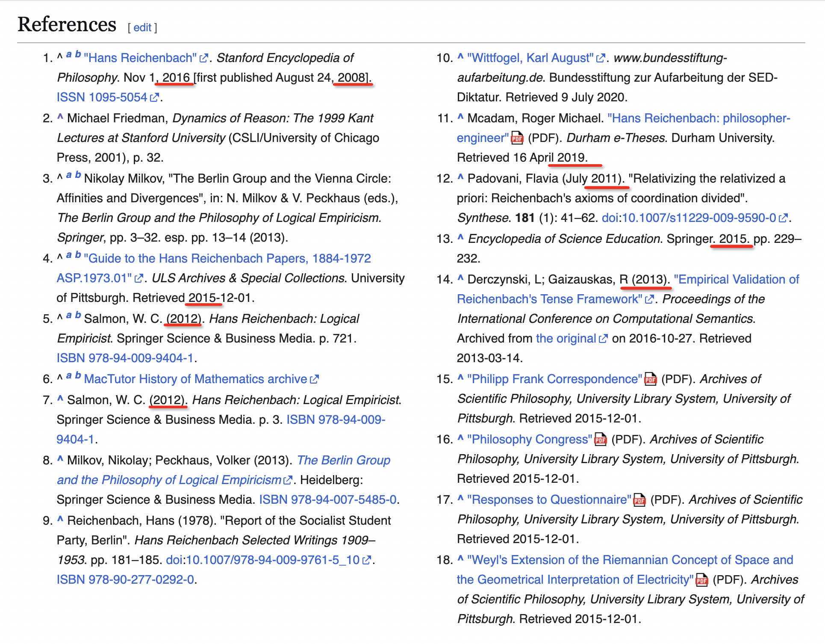Click the caret backlink of reference 18
825x644 pixels.
(x=460, y=559)
